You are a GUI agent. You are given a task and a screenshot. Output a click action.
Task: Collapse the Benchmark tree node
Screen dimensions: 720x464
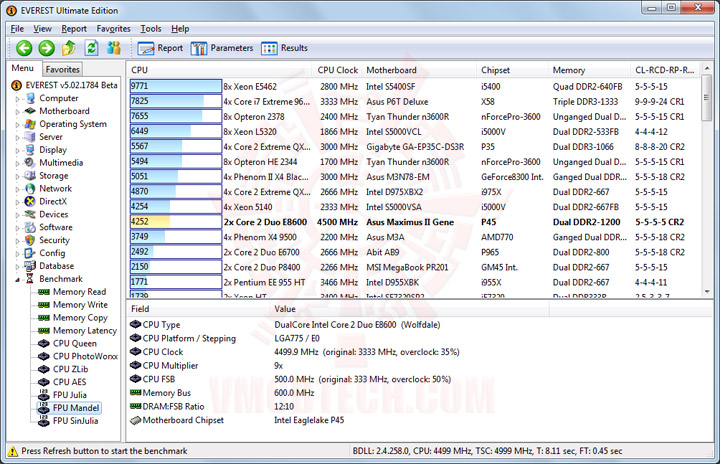(x=17, y=279)
